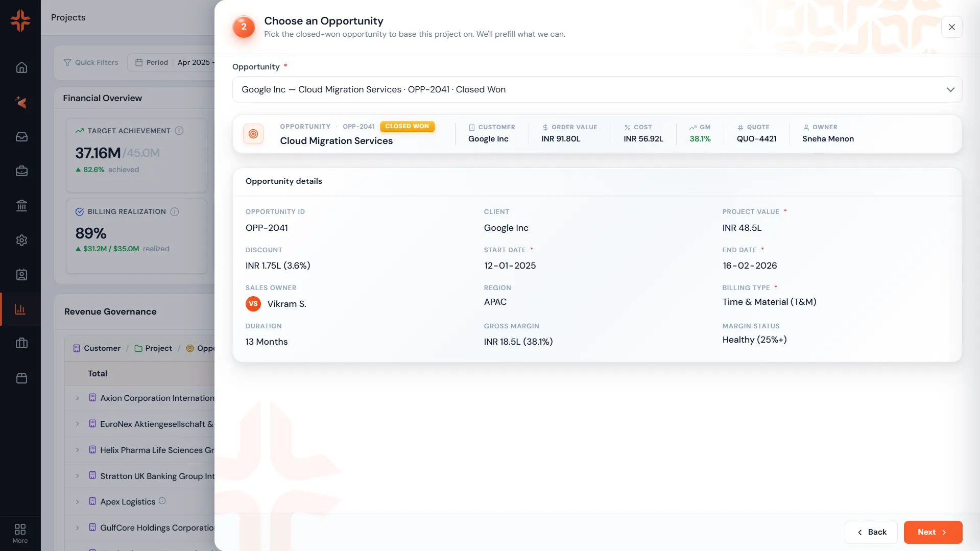
Task: Click the End Date value 16-02-2026
Action: (x=749, y=266)
